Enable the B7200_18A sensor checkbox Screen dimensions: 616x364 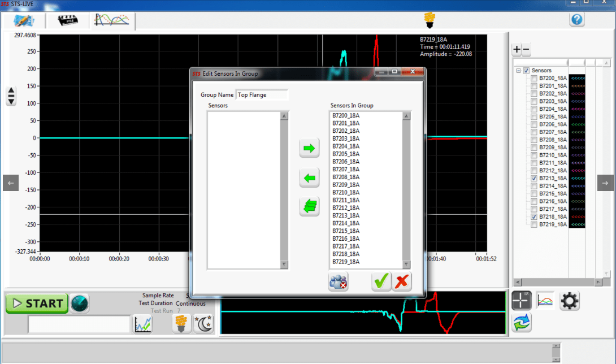point(535,78)
